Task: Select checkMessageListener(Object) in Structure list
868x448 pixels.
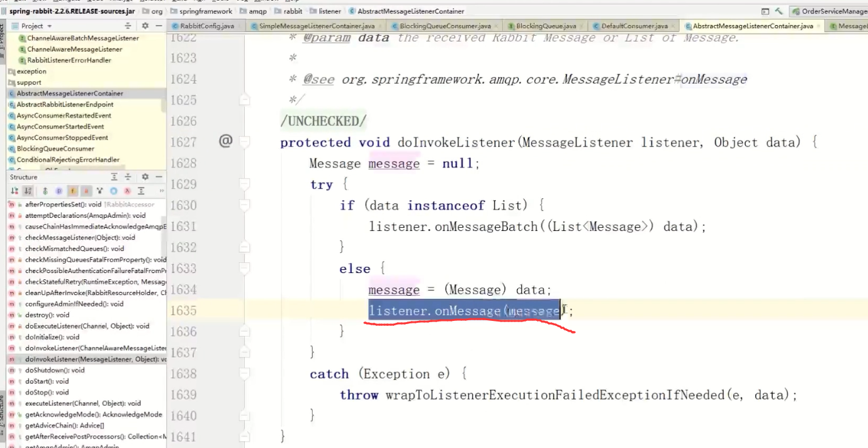Action: click(86, 238)
